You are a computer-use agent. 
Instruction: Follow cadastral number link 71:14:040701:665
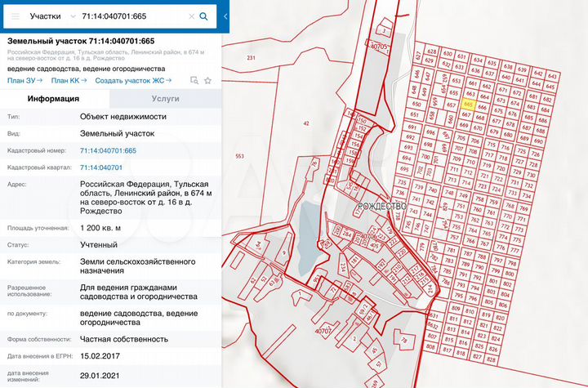click(x=108, y=150)
